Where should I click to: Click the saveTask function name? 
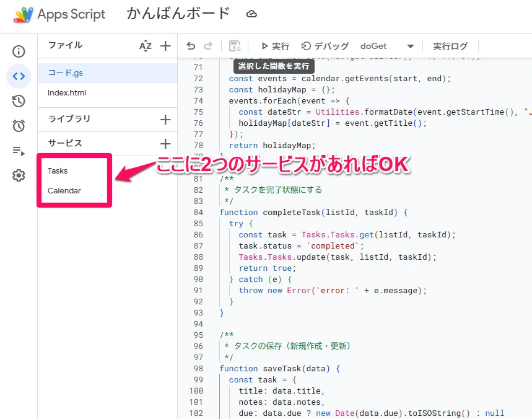point(282,369)
